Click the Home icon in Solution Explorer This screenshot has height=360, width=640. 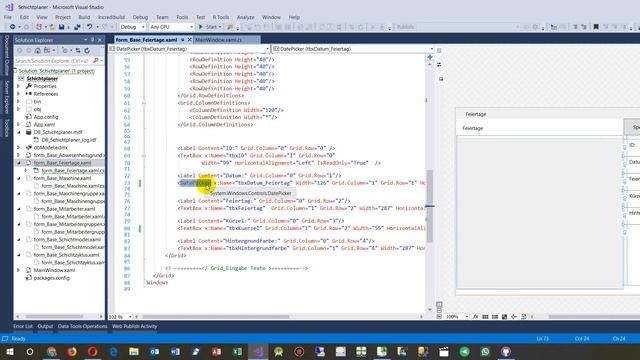coord(38,51)
